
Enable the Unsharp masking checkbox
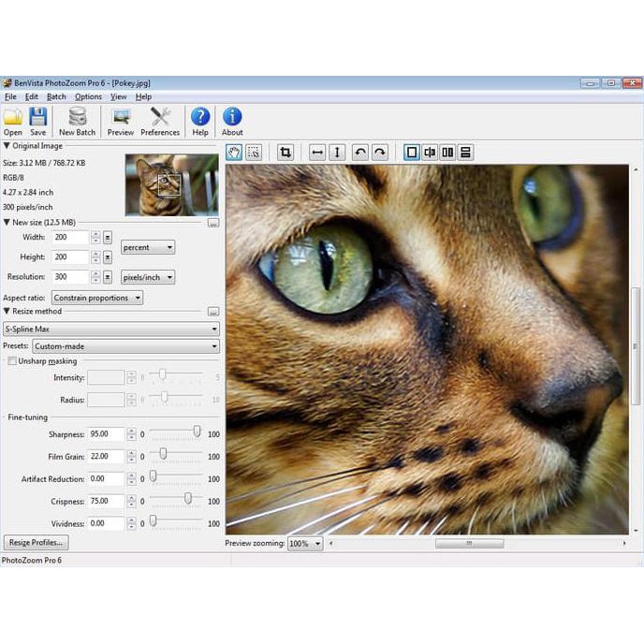[12, 361]
